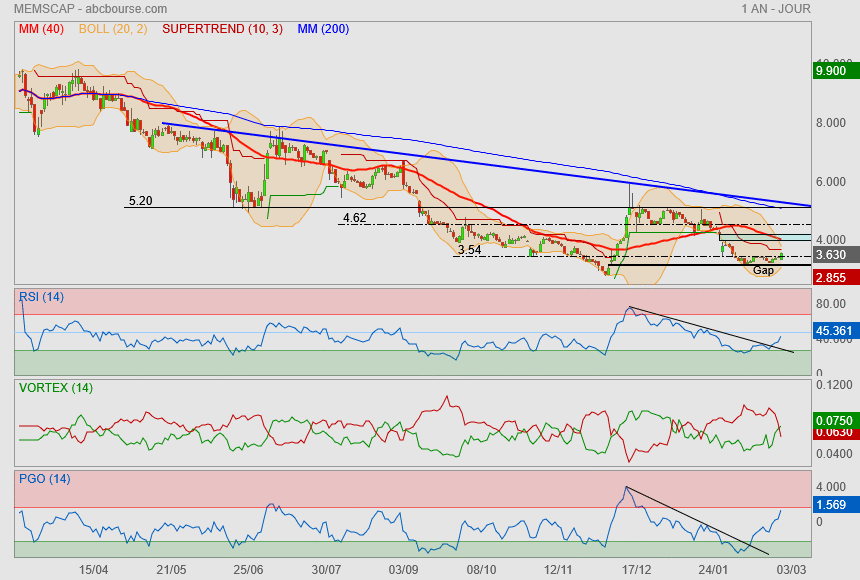860x580 pixels.
Task: Click the 08/10 date axis label
Action: [481, 570]
